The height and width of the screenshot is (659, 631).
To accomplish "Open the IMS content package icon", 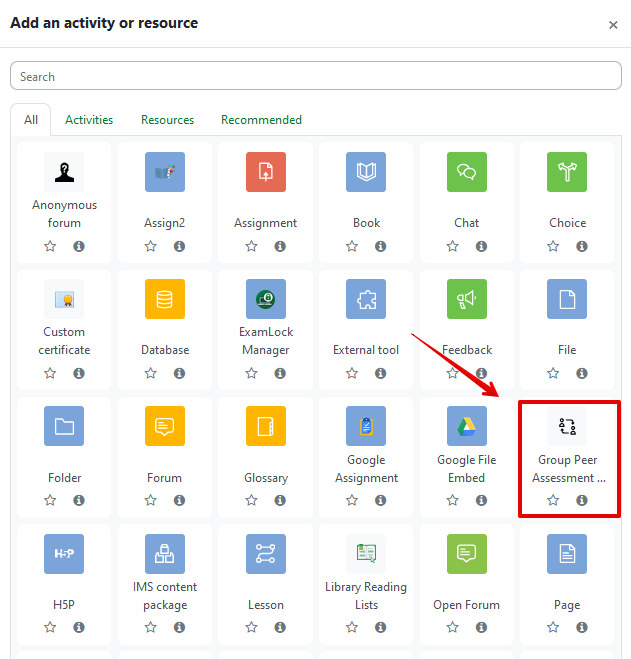I will click(x=165, y=554).
